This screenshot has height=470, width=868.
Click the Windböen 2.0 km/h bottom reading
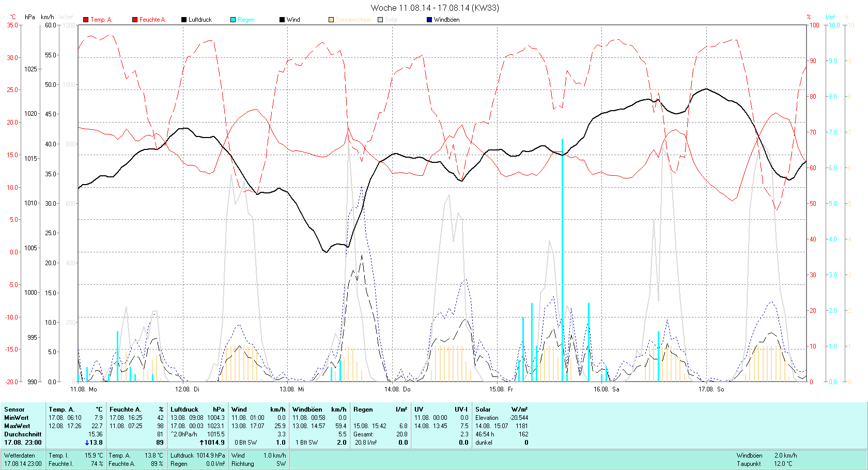coord(766,456)
